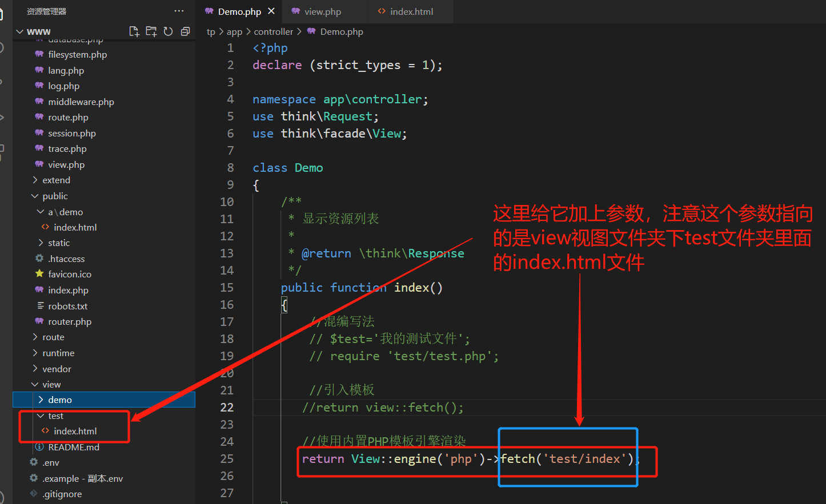Click the New File icon in explorer header
The height and width of the screenshot is (504, 826).
point(134,31)
